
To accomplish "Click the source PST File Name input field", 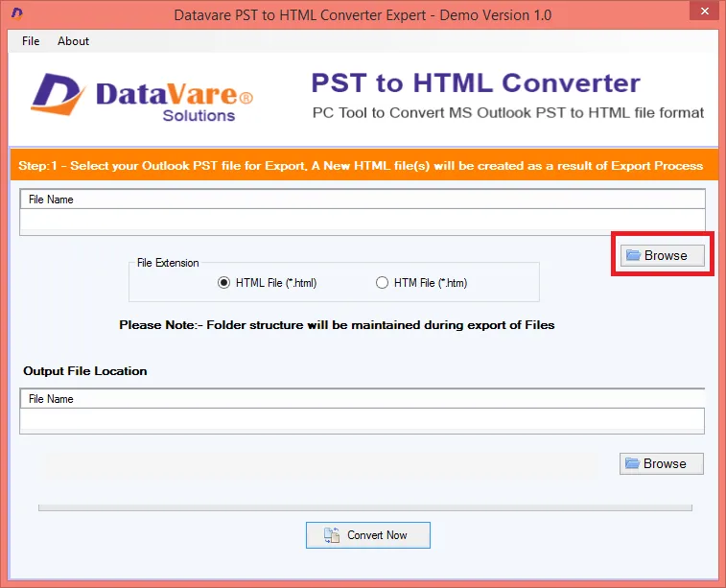I will (x=363, y=220).
